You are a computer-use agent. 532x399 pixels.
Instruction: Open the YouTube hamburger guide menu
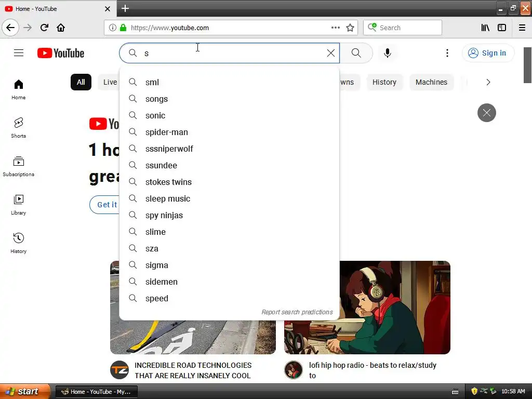click(x=19, y=53)
